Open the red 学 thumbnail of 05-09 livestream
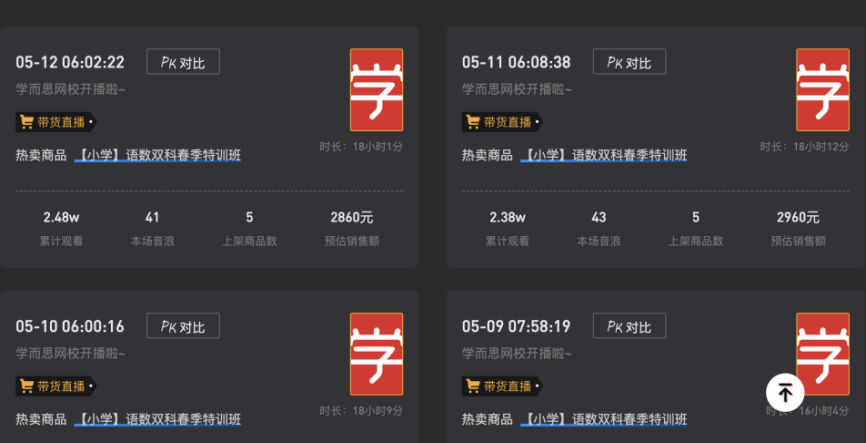This screenshot has width=866, height=443. click(822, 354)
